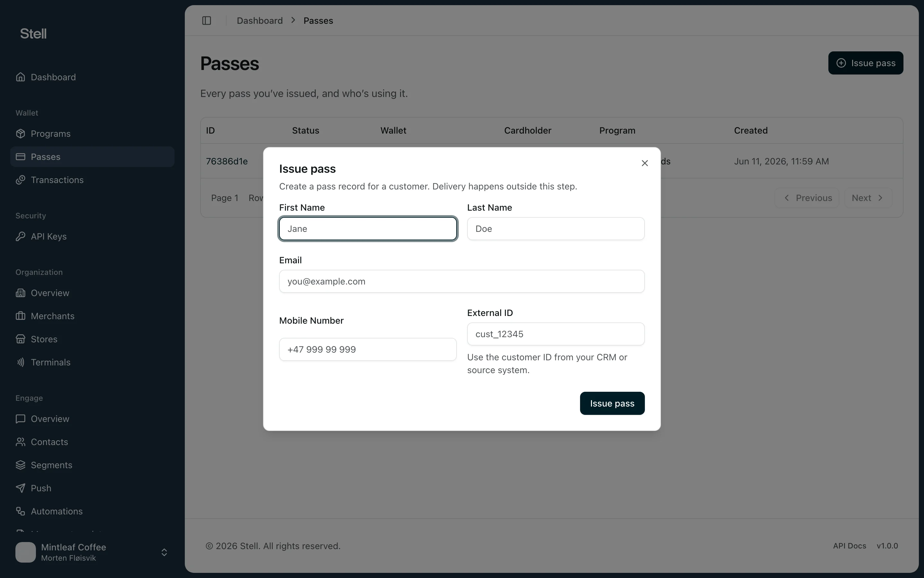Image resolution: width=924 pixels, height=578 pixels.
Task: Click the plus-circle icon in header Issue pass button
Action: [841, 63]
